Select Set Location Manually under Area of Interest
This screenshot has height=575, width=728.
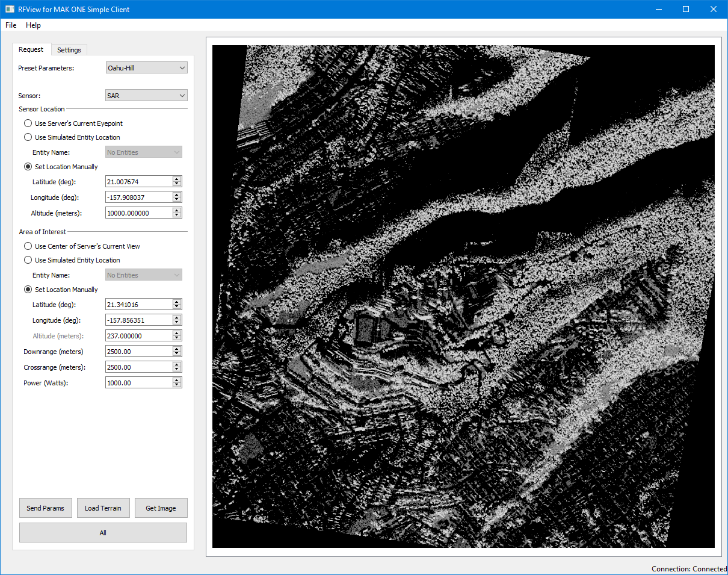coord(28,290)
